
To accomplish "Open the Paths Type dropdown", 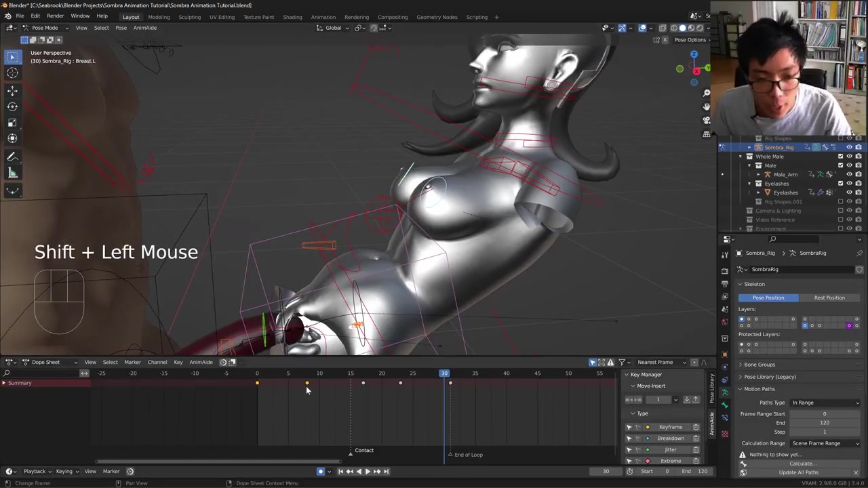I will coord(825,403).
